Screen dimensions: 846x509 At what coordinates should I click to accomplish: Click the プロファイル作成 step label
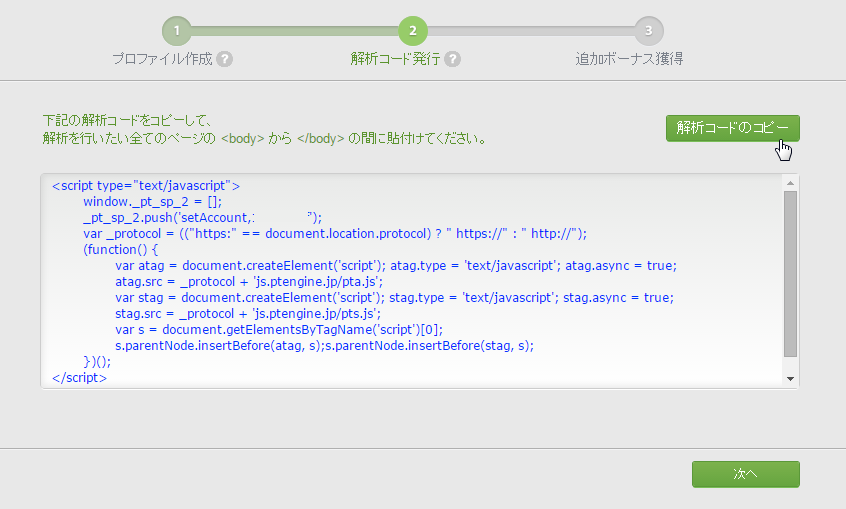[x=162, y=59]
